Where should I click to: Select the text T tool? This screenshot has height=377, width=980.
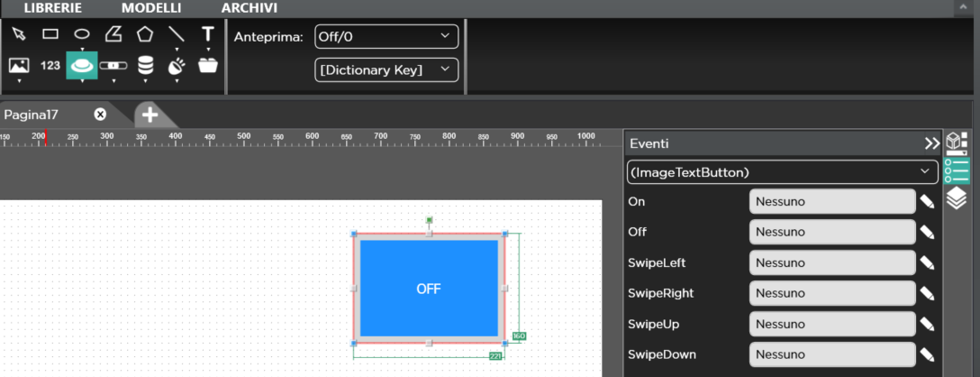pos(208,34)
